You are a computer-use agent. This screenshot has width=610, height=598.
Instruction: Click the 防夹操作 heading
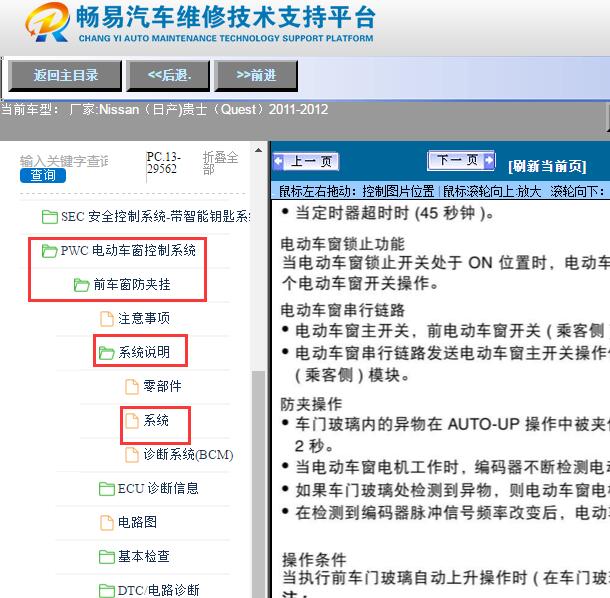[x=311, y=404]
